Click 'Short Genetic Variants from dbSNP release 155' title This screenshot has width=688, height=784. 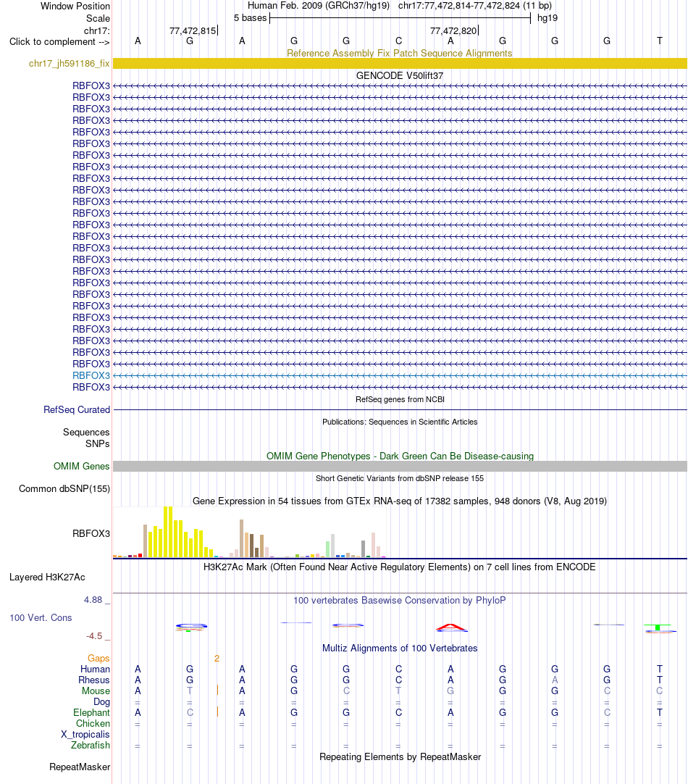click(x=400, y=478)
